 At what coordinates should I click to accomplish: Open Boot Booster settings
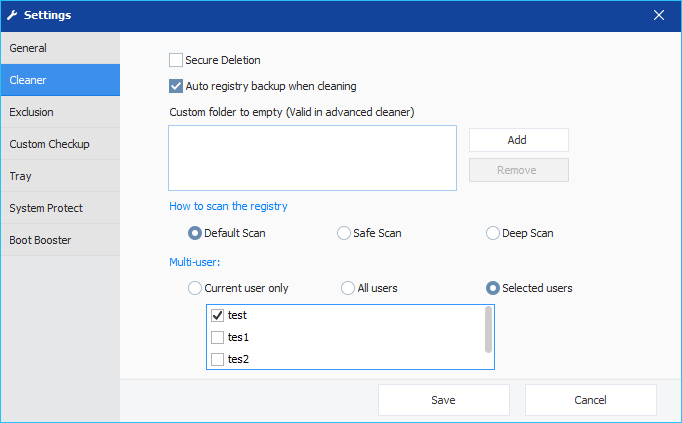60,240
